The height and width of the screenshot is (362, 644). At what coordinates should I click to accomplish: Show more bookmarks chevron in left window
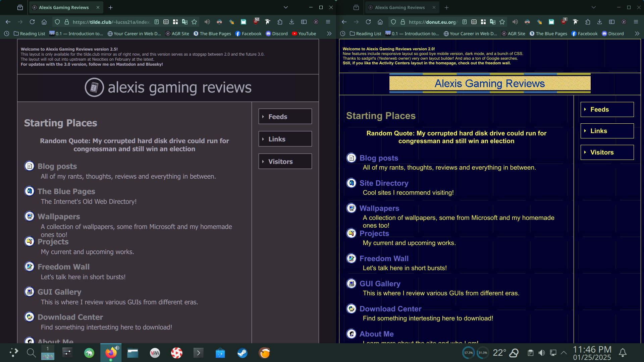(329, 34)
